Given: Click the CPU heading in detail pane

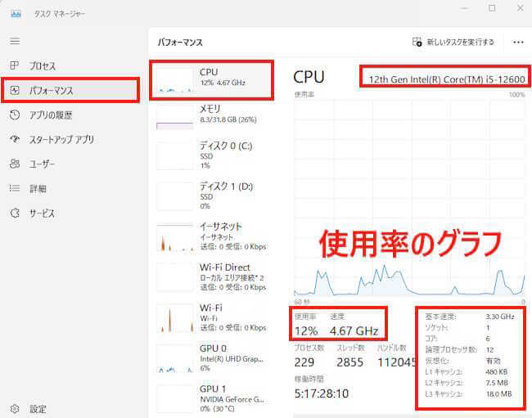Looking at the screenshot, I should 309,77.
